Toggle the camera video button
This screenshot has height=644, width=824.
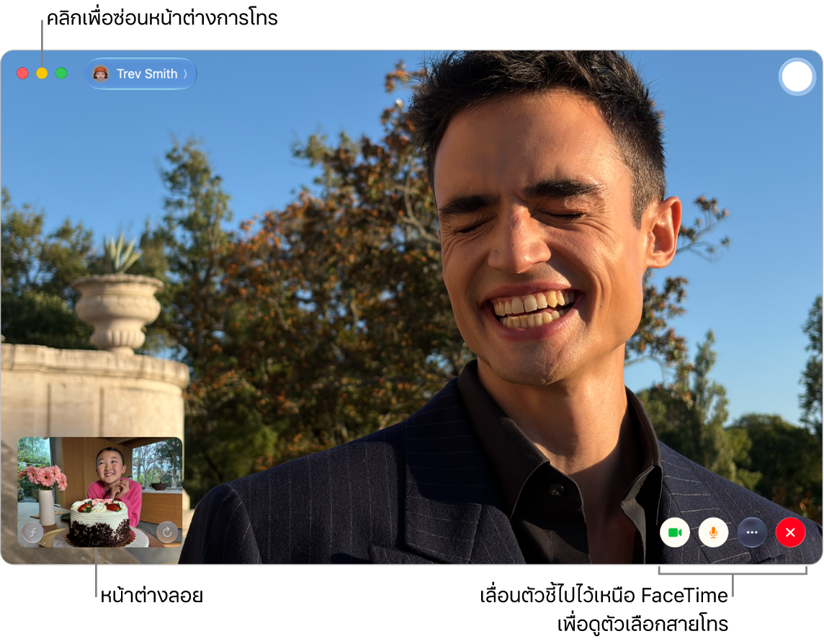coord(675,532)
